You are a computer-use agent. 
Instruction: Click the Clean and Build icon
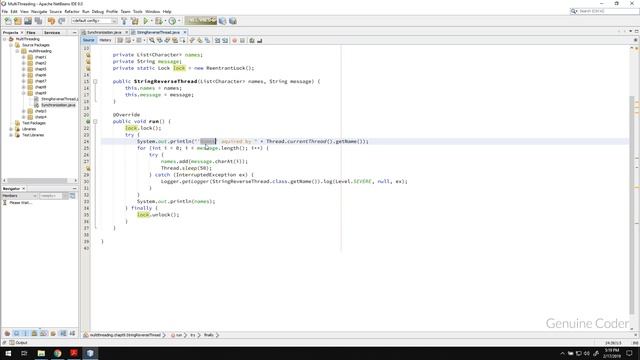point(134,21)
